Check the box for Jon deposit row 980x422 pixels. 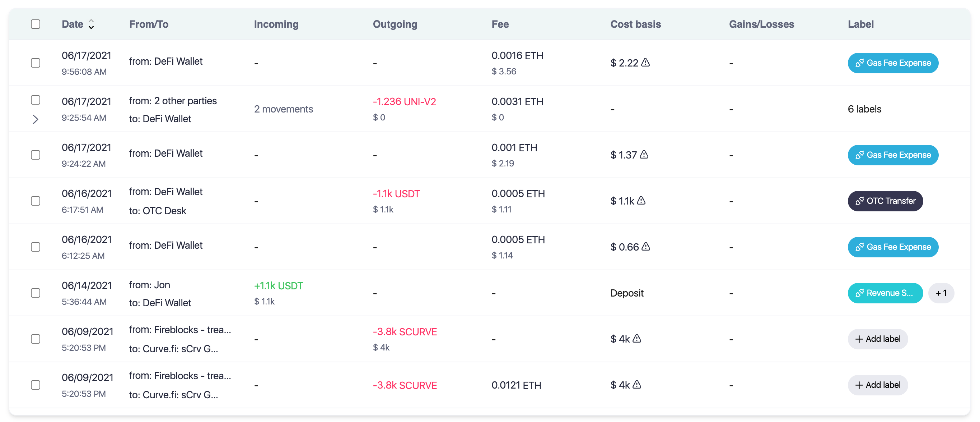[36, 293]
